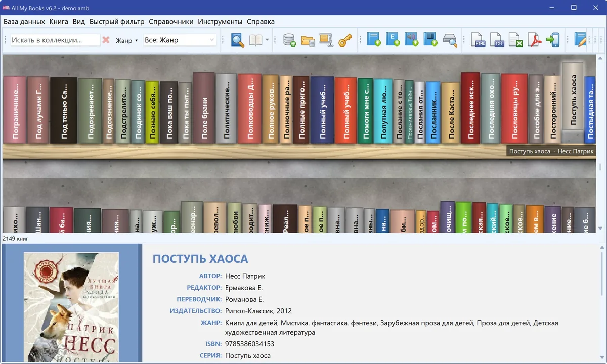This screenshot has width=607, height=364.
Task: Select the 'Полное руков...' book spine
Action: tap(271, 109)
